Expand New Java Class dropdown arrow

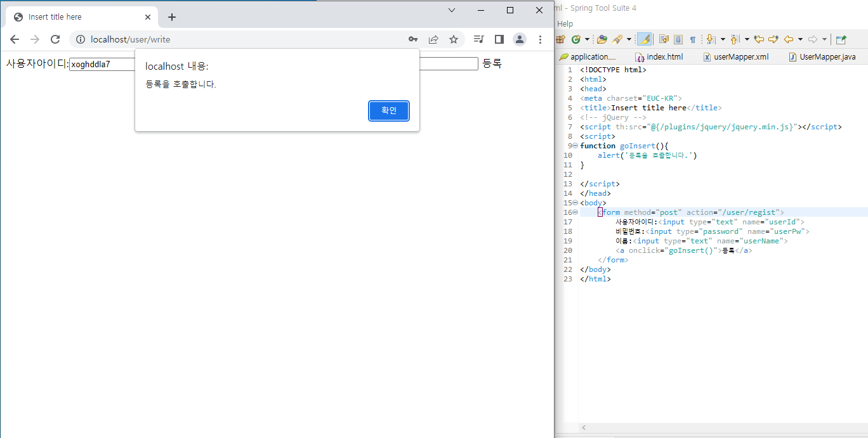(587, 39)
